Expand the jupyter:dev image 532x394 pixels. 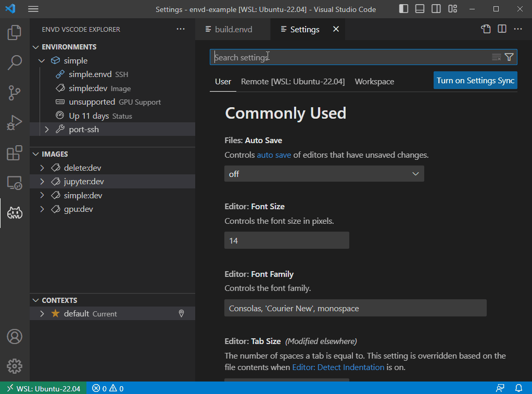42,182
